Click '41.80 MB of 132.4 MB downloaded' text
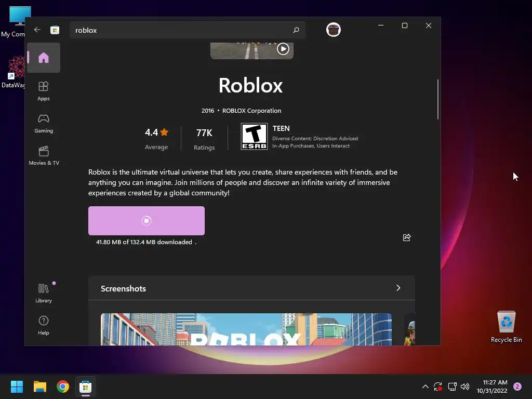 coord(144,242)
